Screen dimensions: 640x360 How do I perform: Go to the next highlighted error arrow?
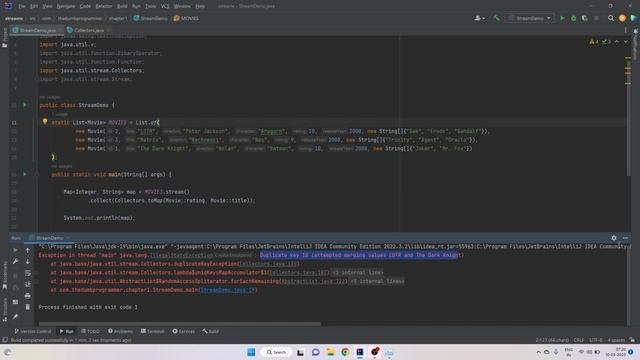coord(625,42)
